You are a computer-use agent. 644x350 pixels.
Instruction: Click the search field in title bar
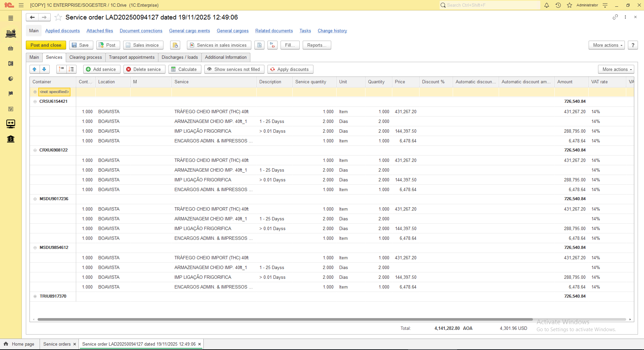pos(490,5)
